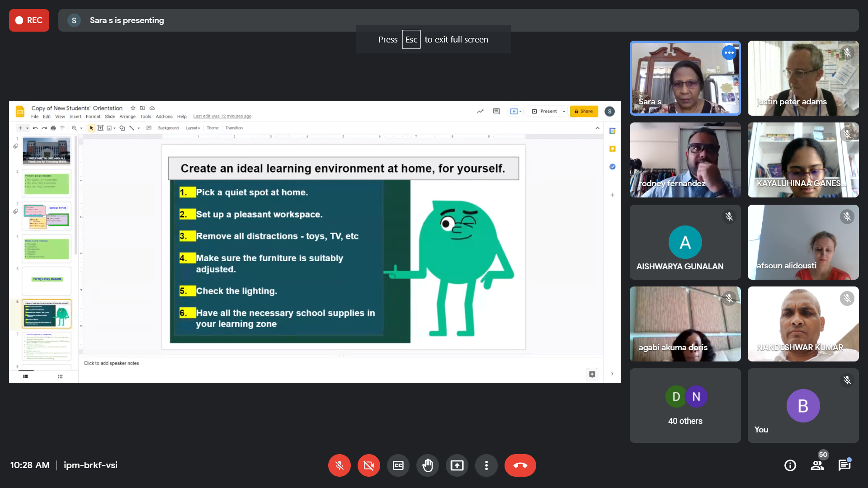Raise hand in the meeting

(x=427, y=465)
